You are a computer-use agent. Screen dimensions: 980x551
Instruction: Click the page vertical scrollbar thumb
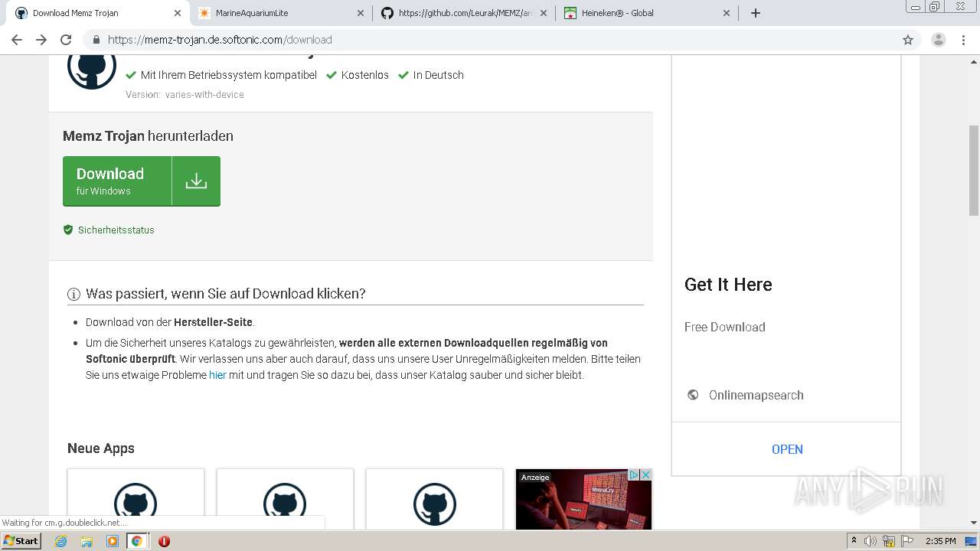coord(974,170)
